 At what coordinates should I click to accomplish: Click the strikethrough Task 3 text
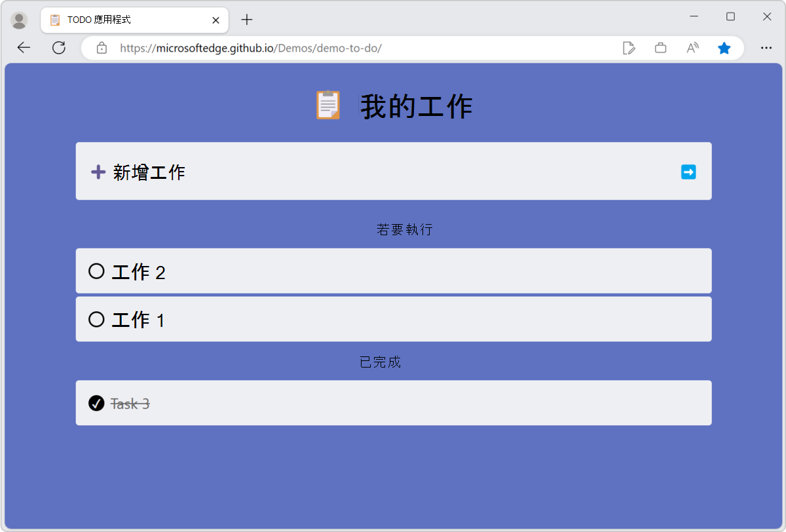pos(128,403)
